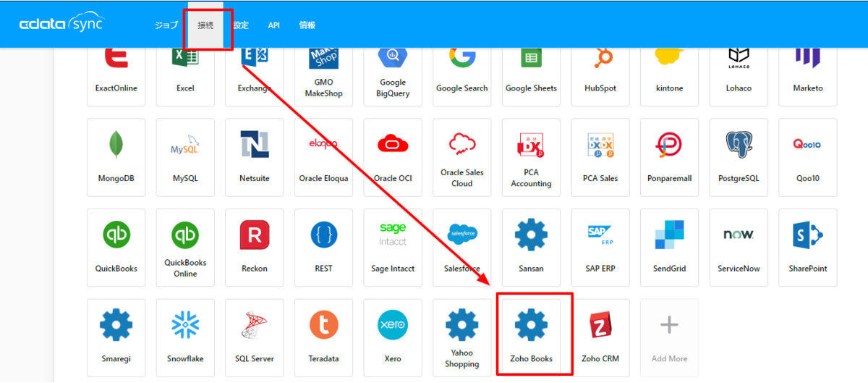Select the SAP ERP connector
The image size is (868, 383).
[x=600, y=248]
